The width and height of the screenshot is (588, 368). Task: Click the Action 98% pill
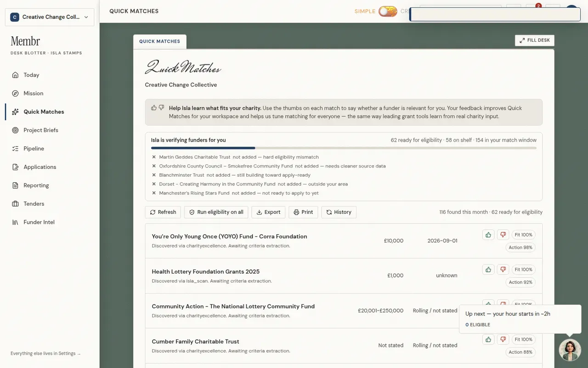click(x=520, y=247)
